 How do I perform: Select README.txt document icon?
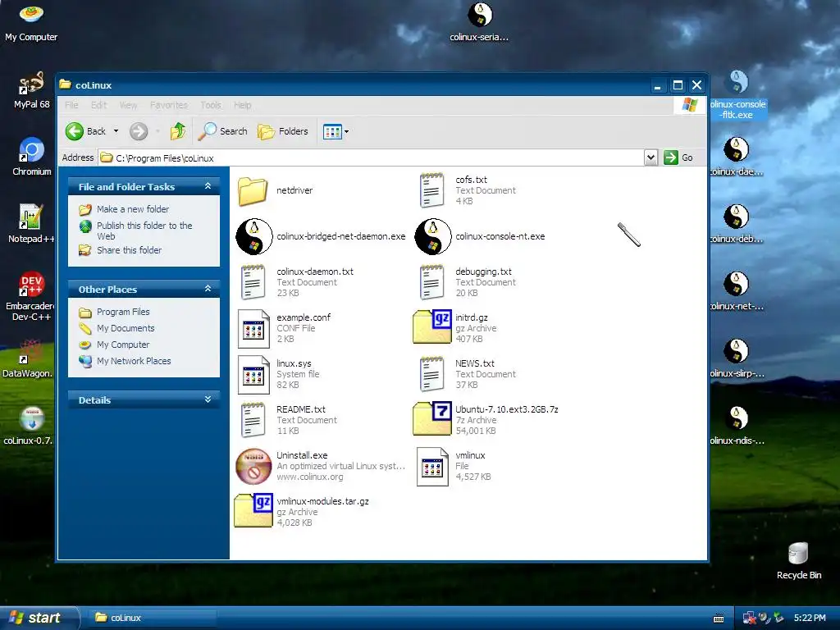(253, 420)
